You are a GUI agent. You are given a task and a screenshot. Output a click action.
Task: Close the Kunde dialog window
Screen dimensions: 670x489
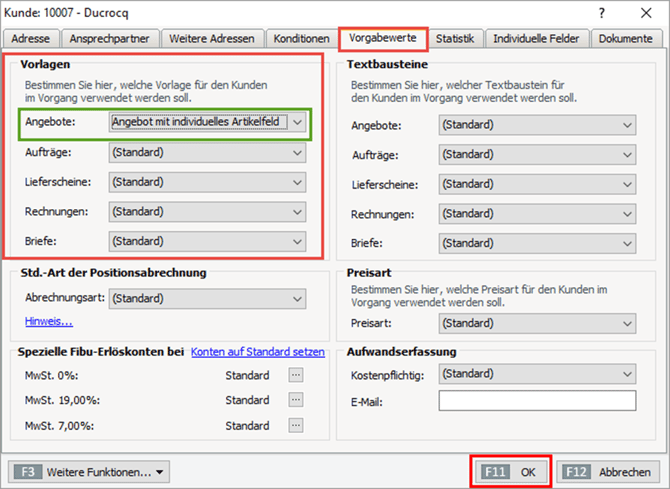point(644,13)
